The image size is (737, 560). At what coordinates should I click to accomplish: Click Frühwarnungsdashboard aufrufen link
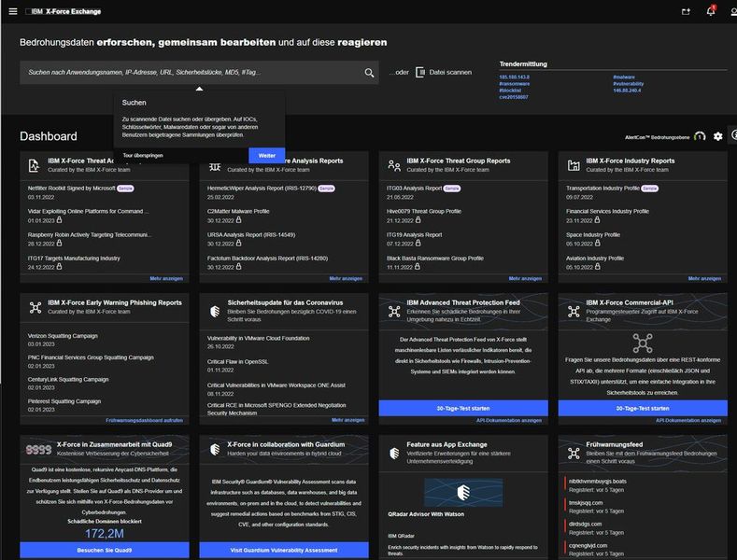click(x=144, y=421)
